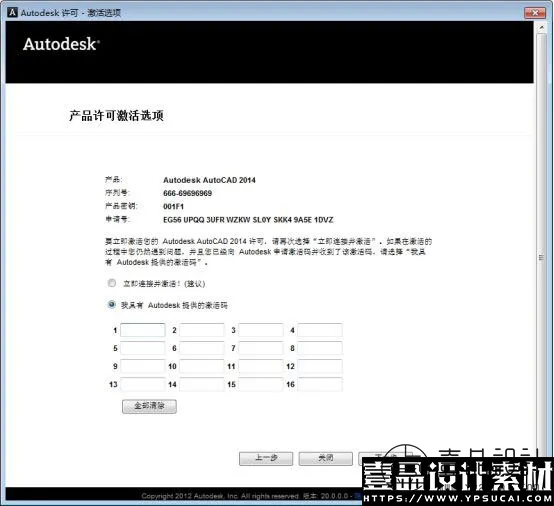Click the scrollbar up arrow
Image resolution: width=554 pixels, height=506 pixels.
point(541,27)
